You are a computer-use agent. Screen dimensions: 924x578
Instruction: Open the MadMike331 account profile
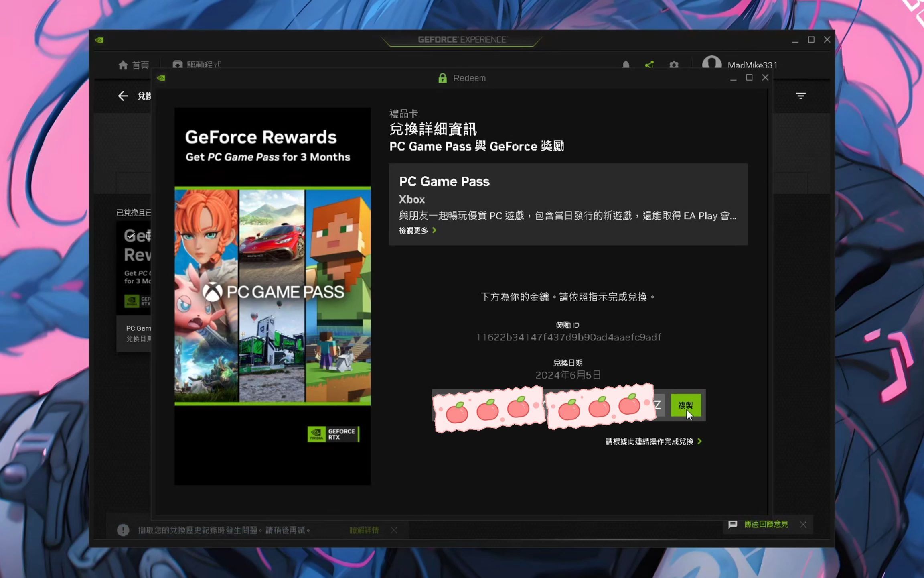(740, 64)
